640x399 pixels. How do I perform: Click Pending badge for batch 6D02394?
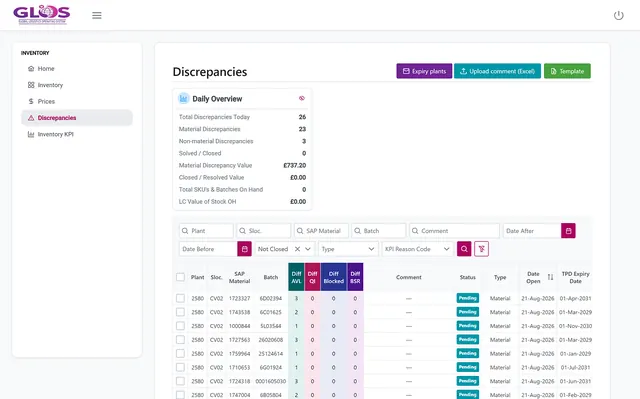pyautogui.click(x=468, y=298)
